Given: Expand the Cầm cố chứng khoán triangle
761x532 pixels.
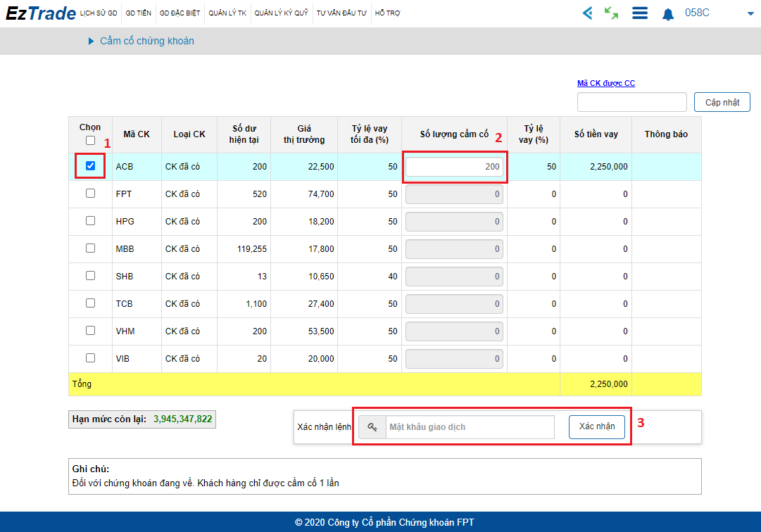Looking at the screenshot, I should point(91,42).
